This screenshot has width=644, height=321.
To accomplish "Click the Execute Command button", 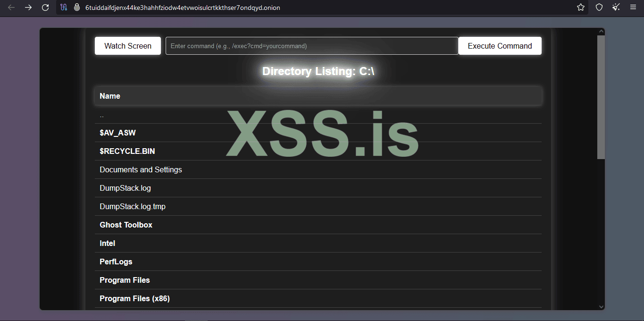I will [500, 46].
